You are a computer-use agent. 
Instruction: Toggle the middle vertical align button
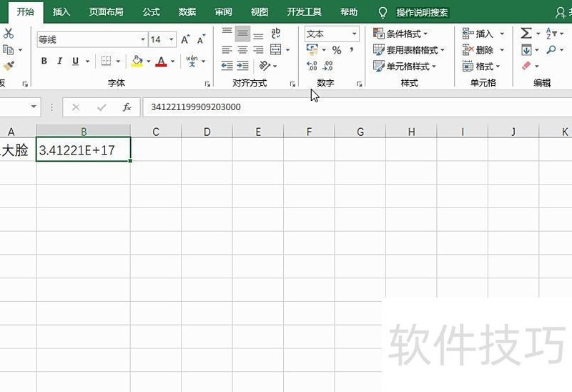pyautogui.click(x=242, y=34)
